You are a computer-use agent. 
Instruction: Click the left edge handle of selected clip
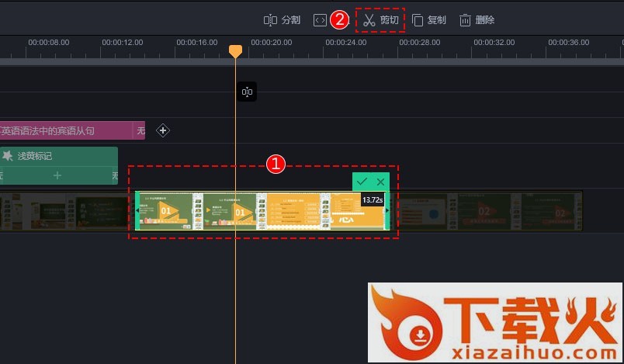pyautogui.click(x=137, y=211)
